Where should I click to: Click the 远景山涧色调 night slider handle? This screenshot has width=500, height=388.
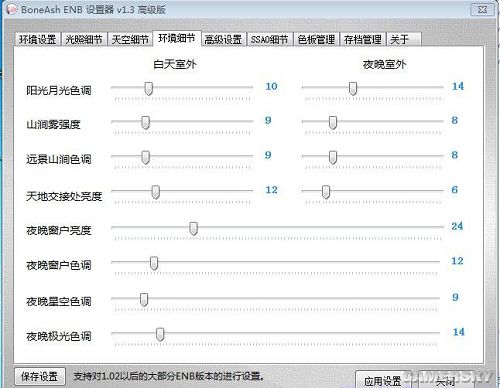coord(333,157)
